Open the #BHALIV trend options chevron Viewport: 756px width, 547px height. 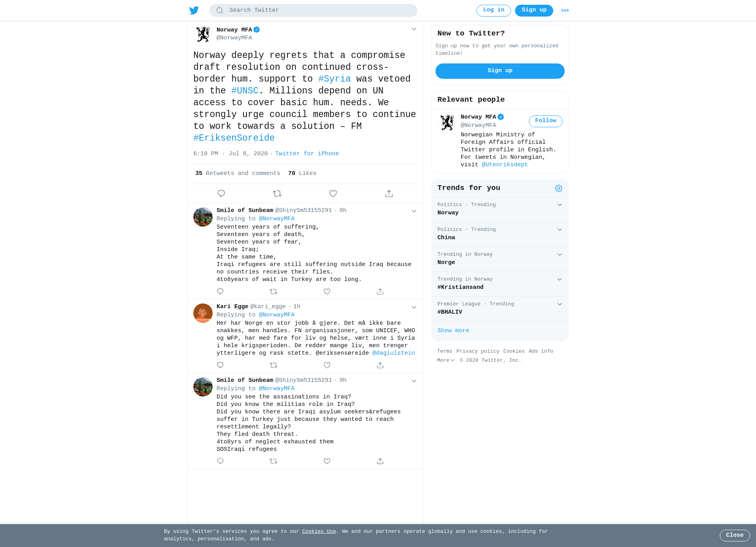click(x=560, y=304)
